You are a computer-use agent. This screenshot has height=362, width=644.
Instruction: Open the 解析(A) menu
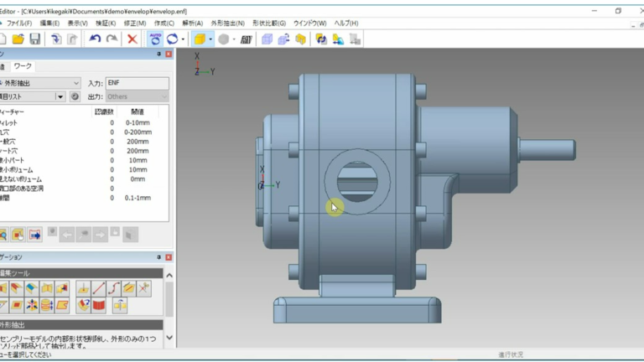pyautogui.click(x=192, y=23)
